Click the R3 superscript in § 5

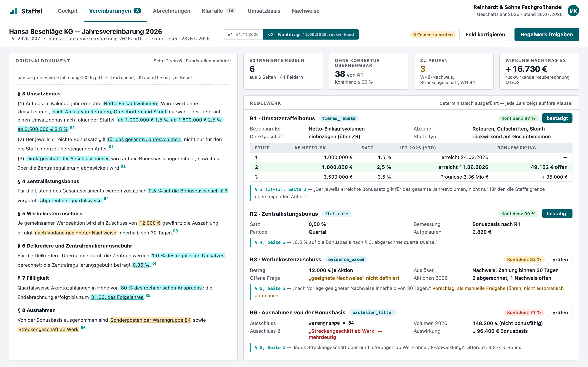[x=175, y=231]
